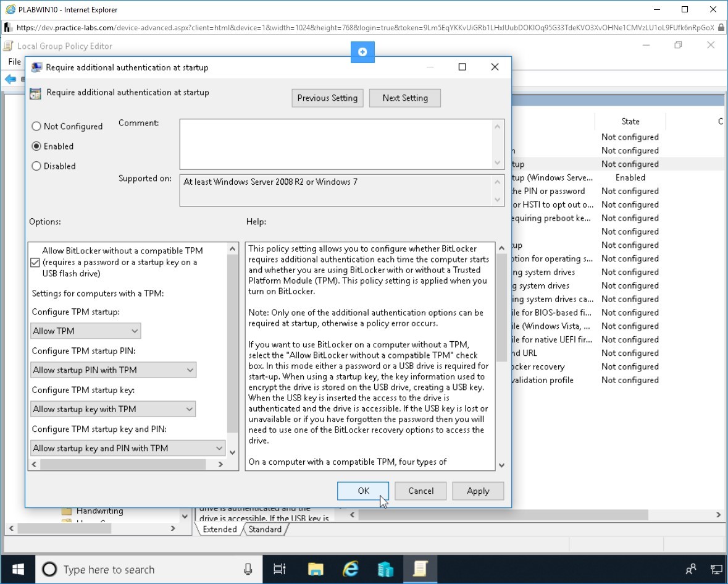Image resolution: width=728 pixels, height=584 pixels.
Task: Open Task View on the taskbar
Action: click(280, 569)
